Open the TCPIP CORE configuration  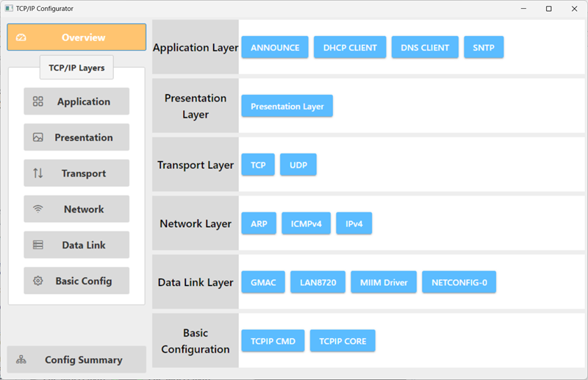point(343,341)
